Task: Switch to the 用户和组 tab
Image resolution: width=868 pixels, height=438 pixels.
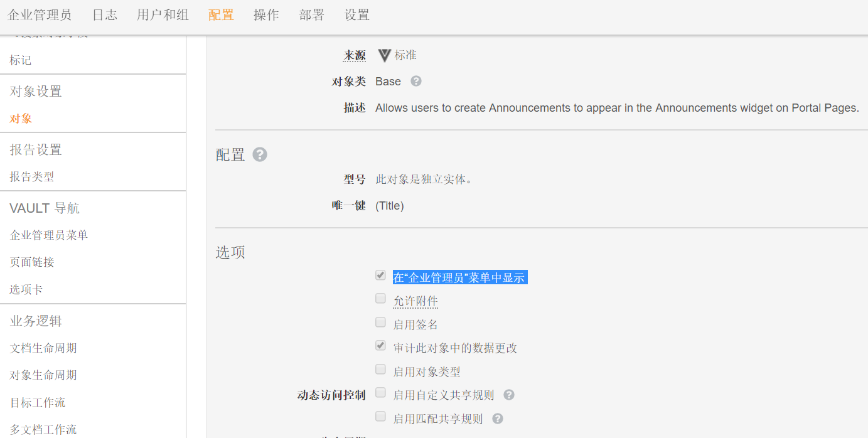Action: pos(163,15)
